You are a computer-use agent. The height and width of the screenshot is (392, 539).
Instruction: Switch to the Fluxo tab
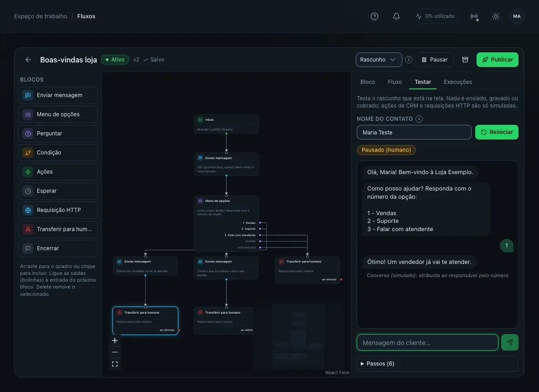point(395,82)
